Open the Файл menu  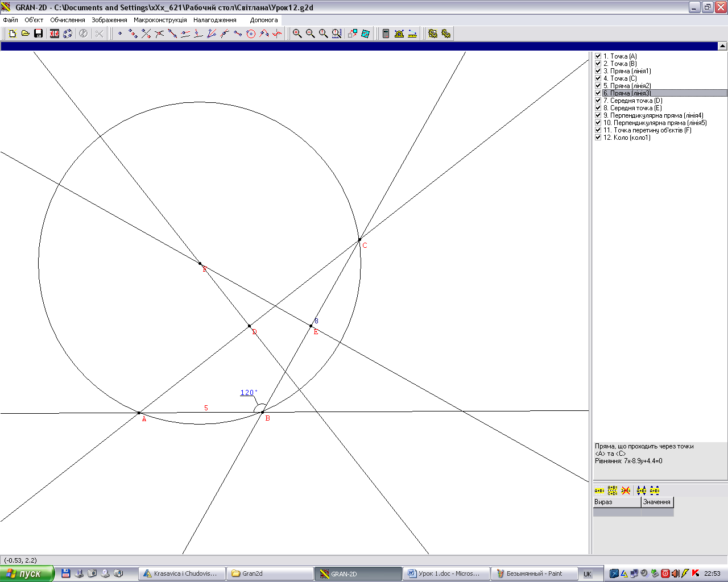10,20
